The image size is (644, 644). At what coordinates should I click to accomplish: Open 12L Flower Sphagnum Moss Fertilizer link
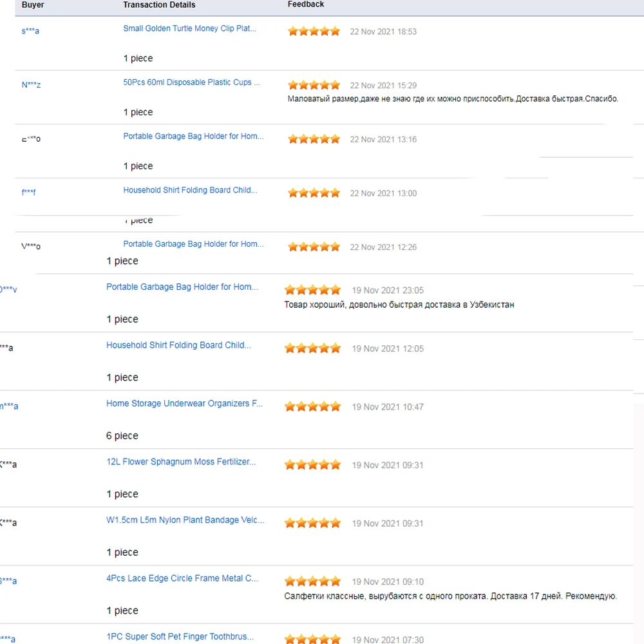180,462
